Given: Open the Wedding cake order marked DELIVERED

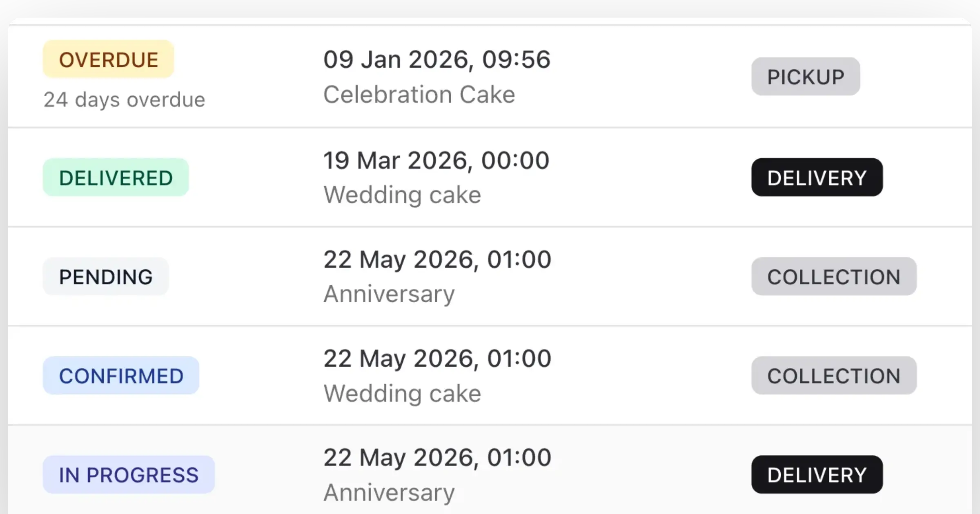Looking at the screenshot, I should pos(402,195).
